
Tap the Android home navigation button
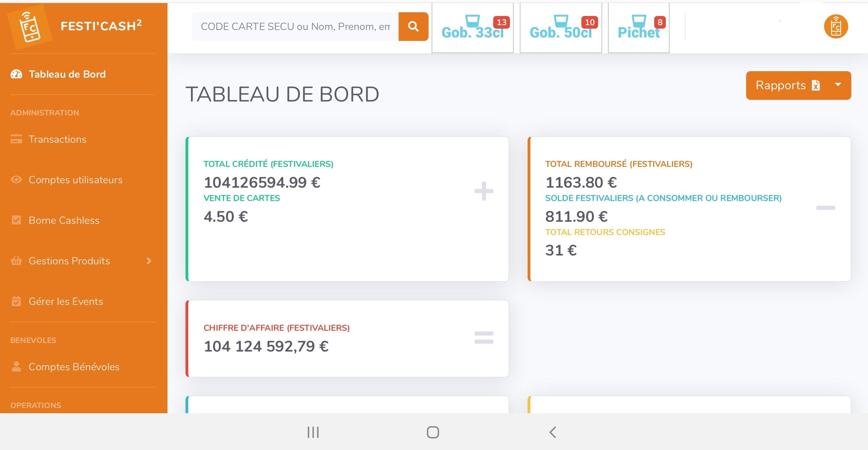(x=433, y=432)
